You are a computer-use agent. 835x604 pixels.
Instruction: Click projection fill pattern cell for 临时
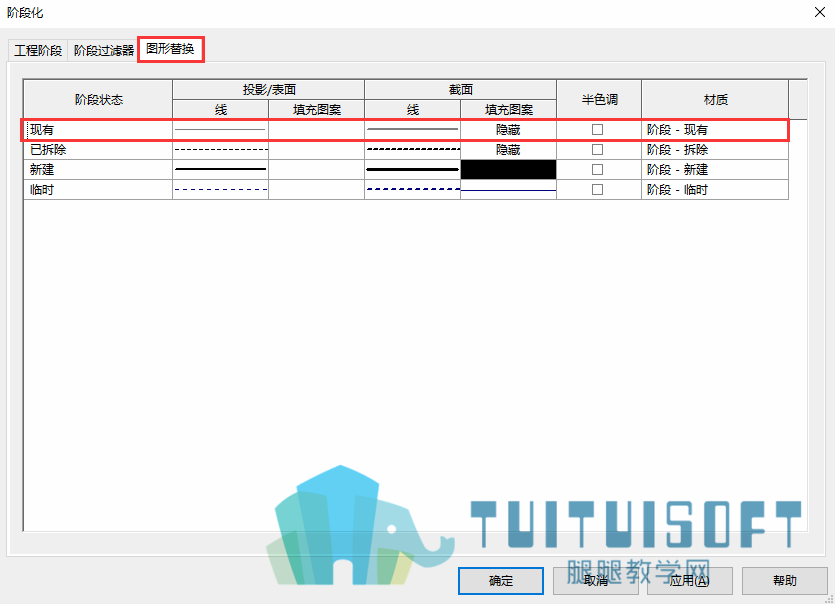(316, 190)
